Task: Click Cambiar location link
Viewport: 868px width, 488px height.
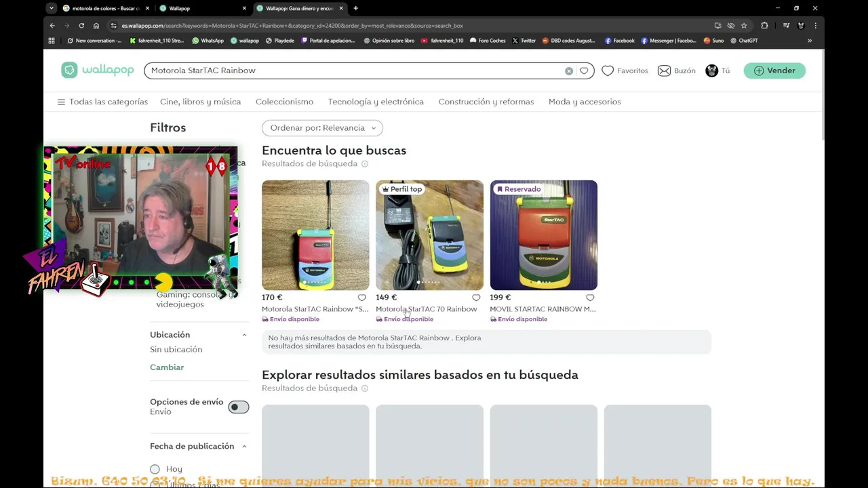Action: click(x=167, y=367)
